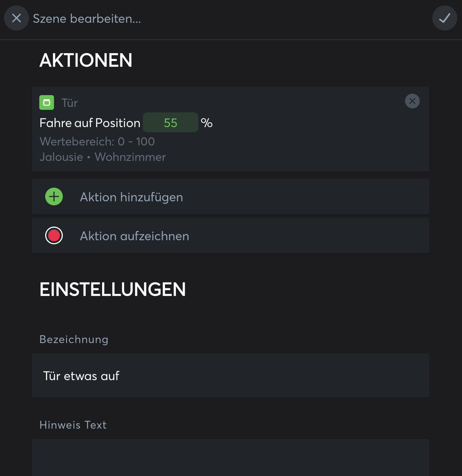Click the red record icon
Screen dimensions: 462x476
click(x=54, y=236)
